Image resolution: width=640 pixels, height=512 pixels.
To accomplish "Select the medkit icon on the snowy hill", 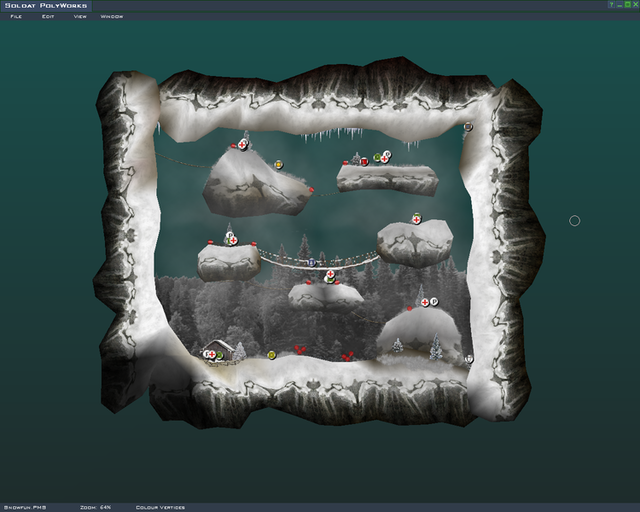I will (x=424, y=301).
